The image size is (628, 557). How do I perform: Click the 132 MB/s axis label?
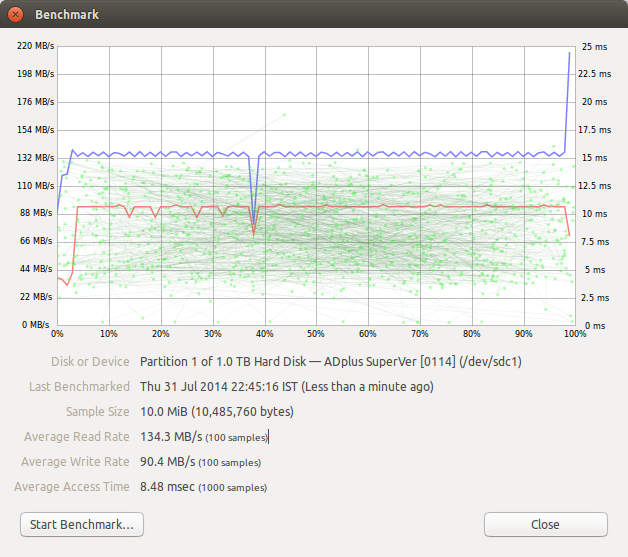coord(36,158)
